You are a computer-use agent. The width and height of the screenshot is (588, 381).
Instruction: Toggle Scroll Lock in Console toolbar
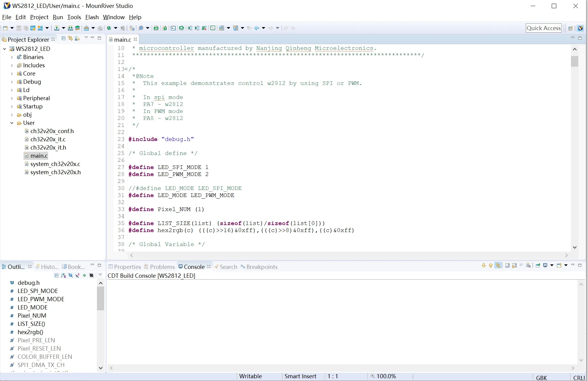(x=514, y=265)
